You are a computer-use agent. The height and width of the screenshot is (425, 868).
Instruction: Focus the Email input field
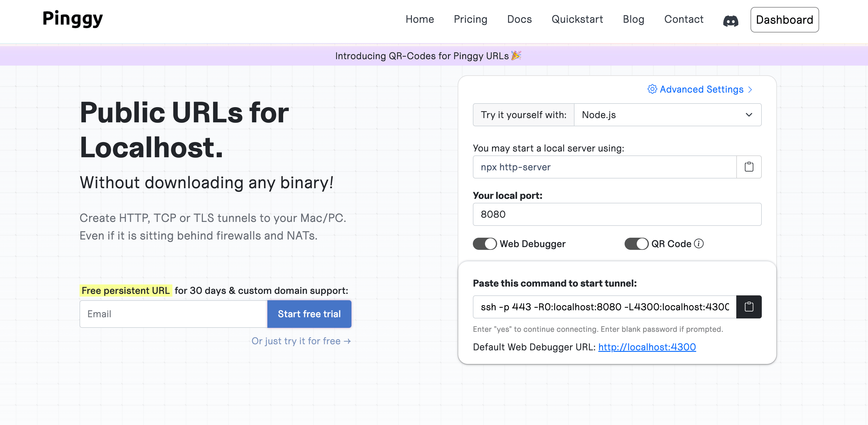(x=174, y=314)
